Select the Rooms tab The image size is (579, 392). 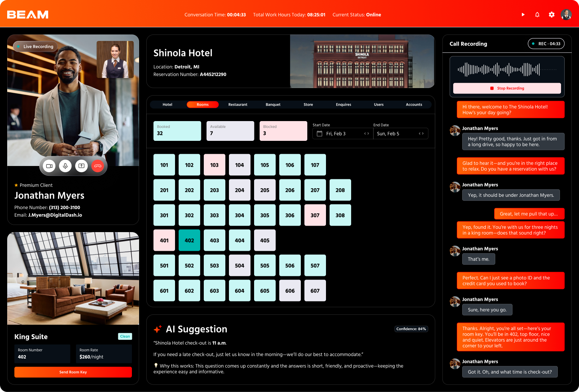click(x=203, y=105)
